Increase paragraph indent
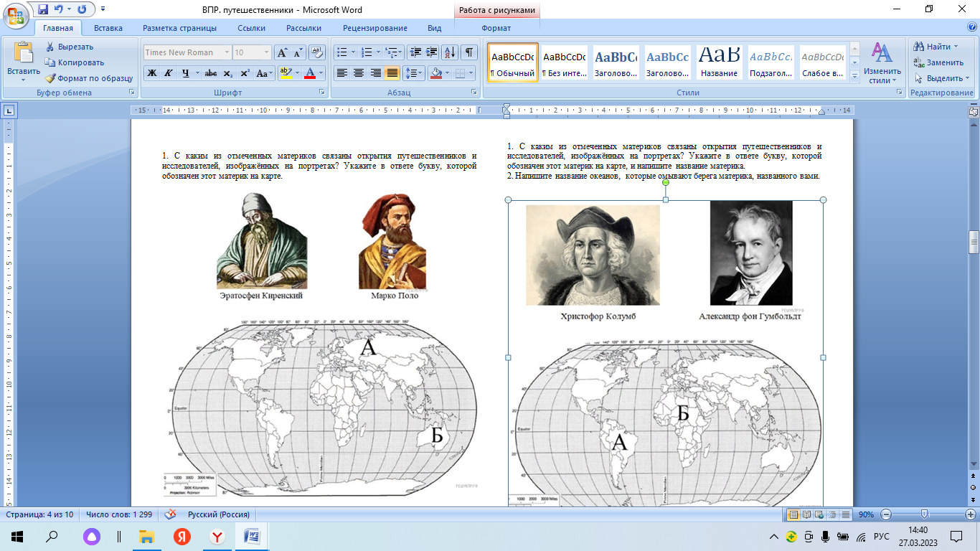Image resolution: width=980 pixels, height=551 pixels. pyautogui.click(x=432, y=52)
